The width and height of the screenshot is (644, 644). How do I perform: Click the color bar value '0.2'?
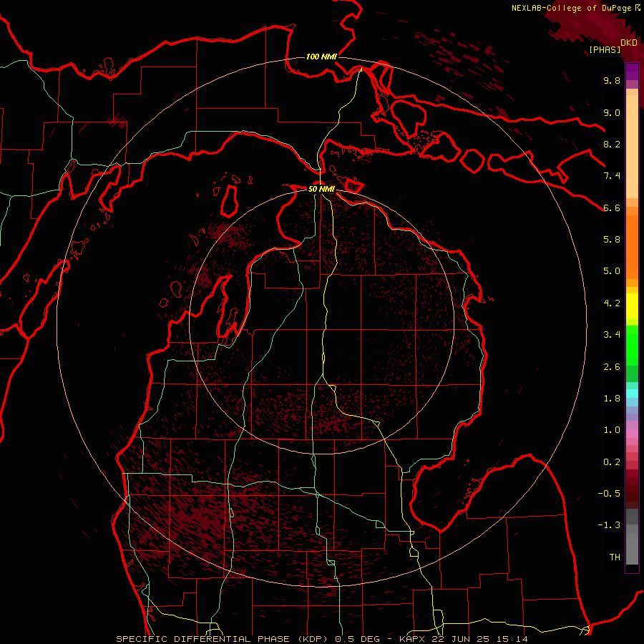click(x=612, y=462)
